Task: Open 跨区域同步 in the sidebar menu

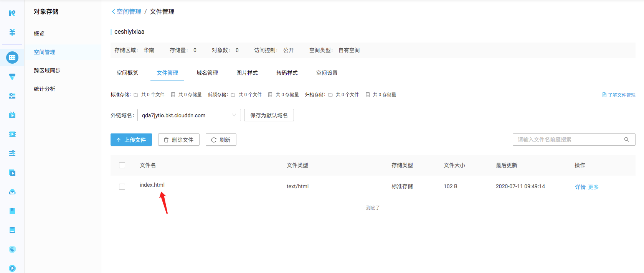Action: point(47,71)
